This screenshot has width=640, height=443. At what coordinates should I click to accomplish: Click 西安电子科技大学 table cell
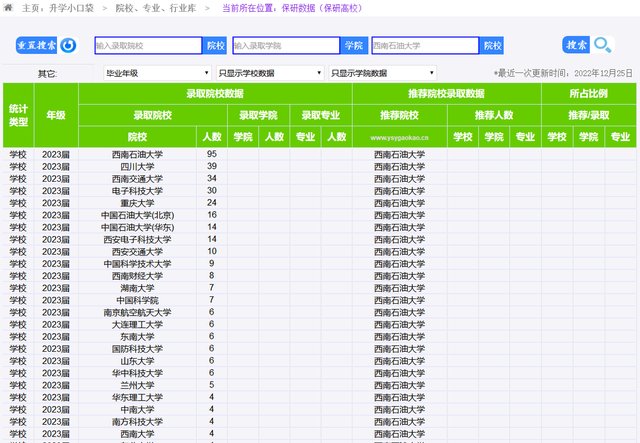pos(137,240)
